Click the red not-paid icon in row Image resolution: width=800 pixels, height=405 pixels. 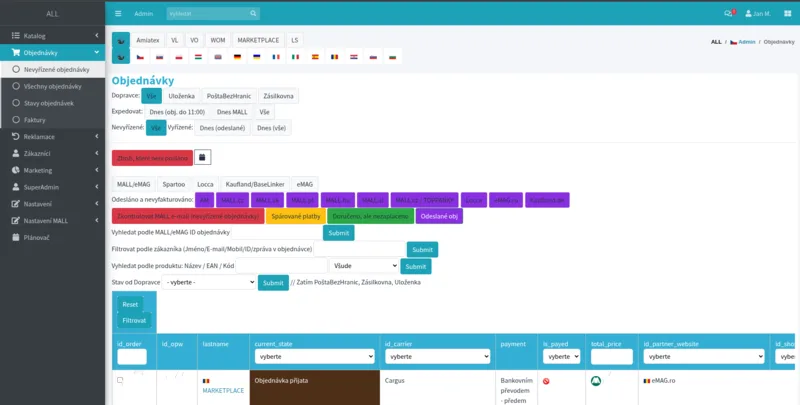(546, 381)
